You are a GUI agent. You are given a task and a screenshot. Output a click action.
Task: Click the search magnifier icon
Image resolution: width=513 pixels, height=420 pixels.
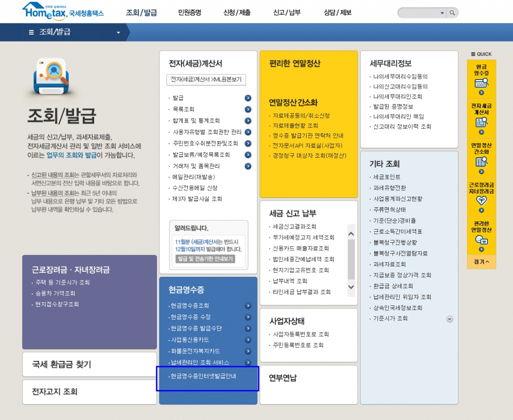point(452,13)
